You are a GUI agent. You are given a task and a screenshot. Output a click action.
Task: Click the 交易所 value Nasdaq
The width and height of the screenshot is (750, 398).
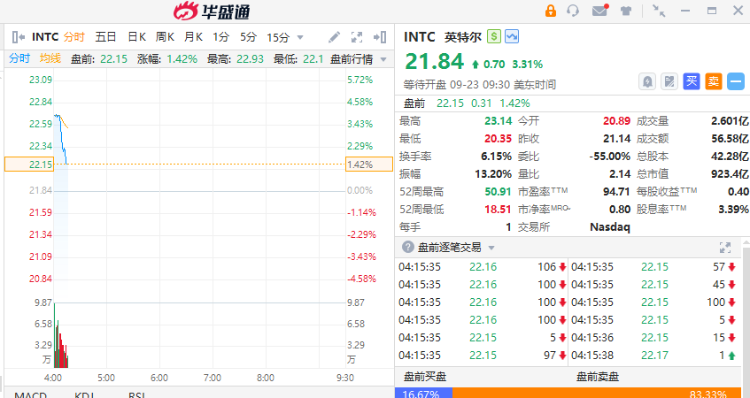pos(610,227)
